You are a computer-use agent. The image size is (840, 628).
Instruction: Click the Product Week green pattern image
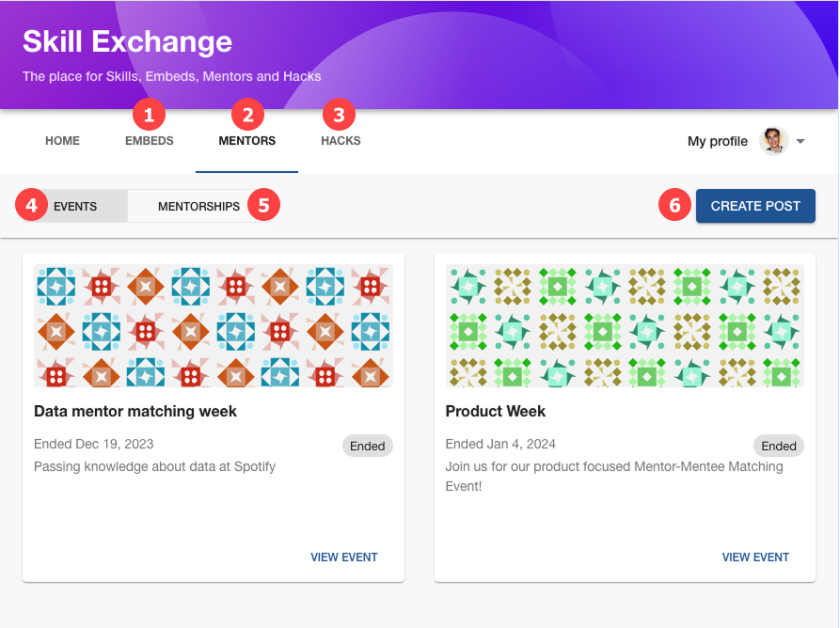[625, 325]
